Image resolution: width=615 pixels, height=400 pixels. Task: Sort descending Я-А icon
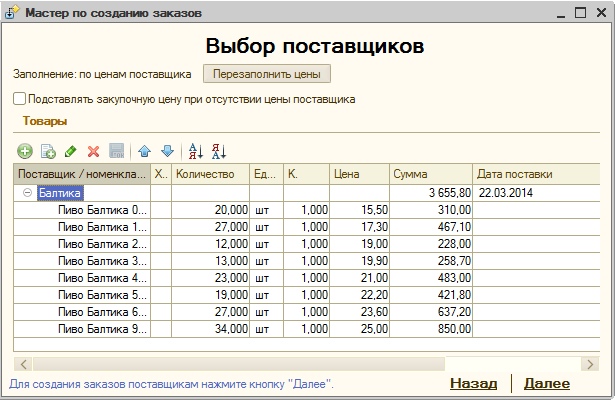pos(218,151)
